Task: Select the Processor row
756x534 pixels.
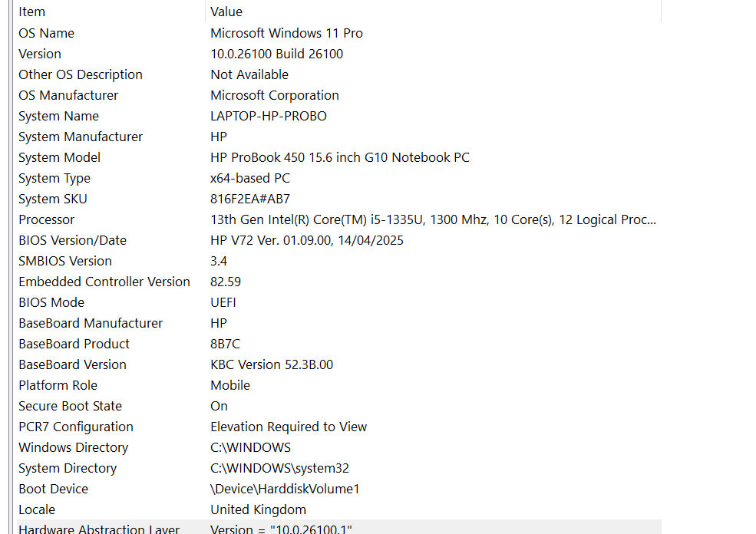Action: click(x=339, y=219)
